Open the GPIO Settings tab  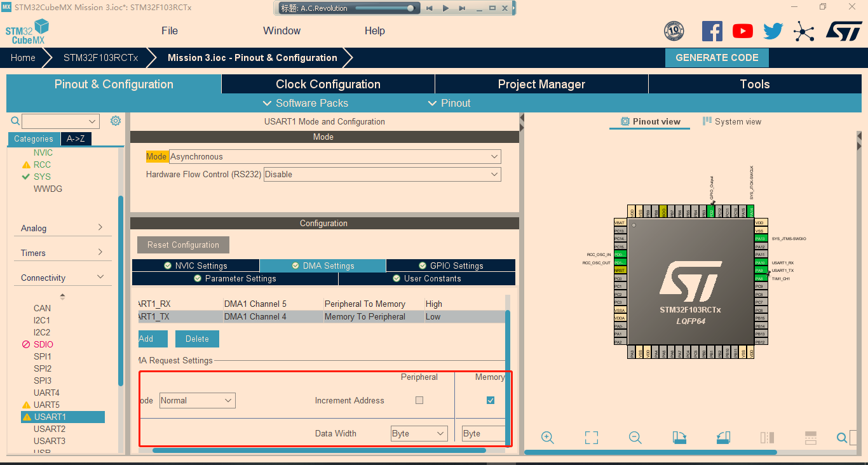[451, 266]
